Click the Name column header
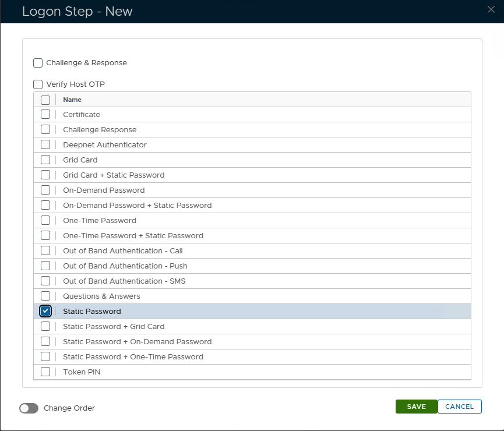The height and width of the screenshot is (431, 504). coord(72,100)
